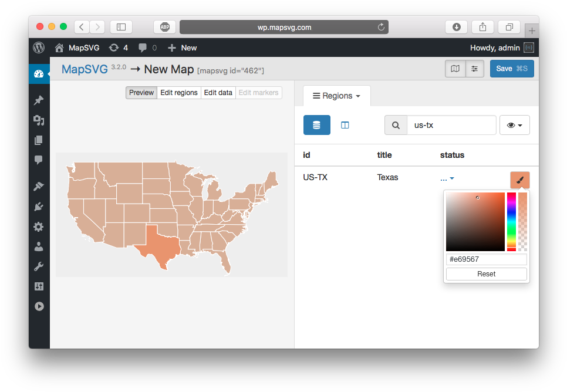This screenshot has height=392, width=567.
Task: Click the Texas title cell
Action: [x=387, y=177]
